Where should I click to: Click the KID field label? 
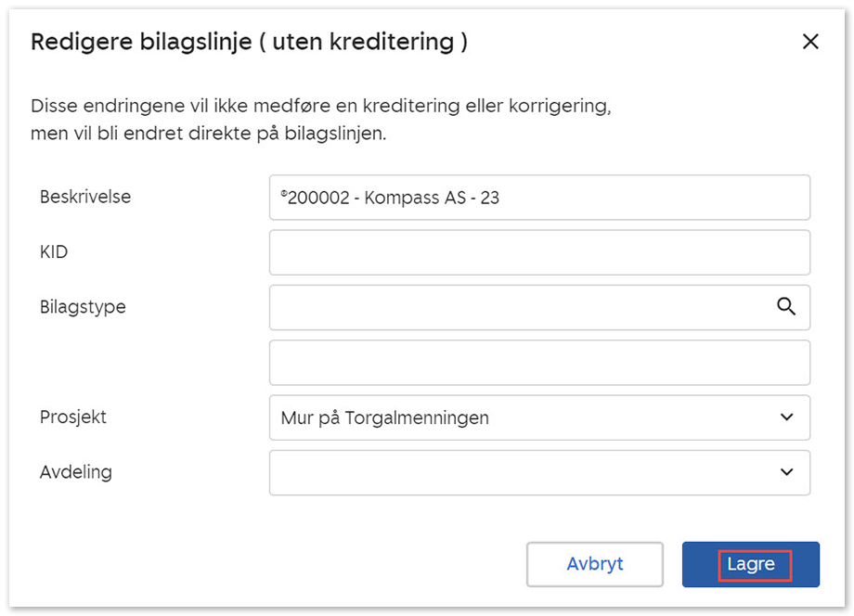pos(54,251)
